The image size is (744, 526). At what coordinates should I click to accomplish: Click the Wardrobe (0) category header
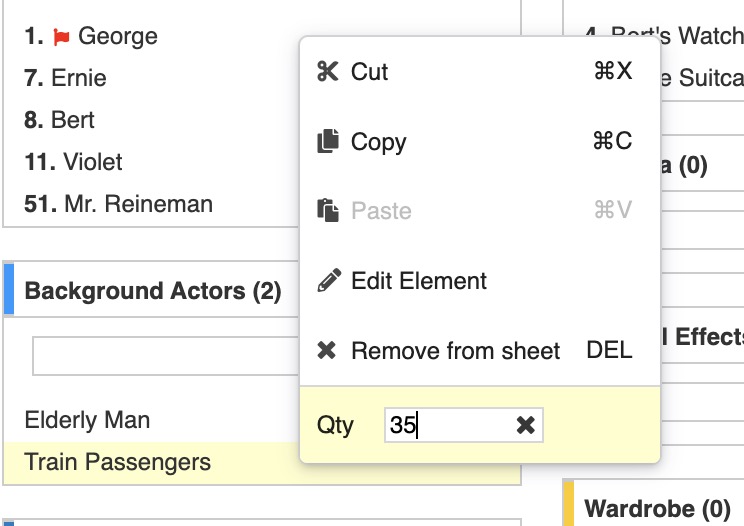click(x=657, y=508)
